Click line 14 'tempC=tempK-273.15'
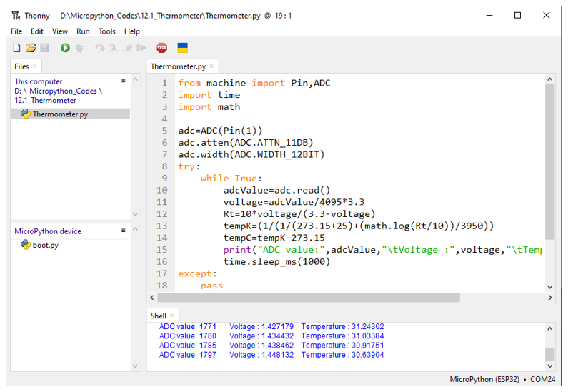 pos(274,238)
